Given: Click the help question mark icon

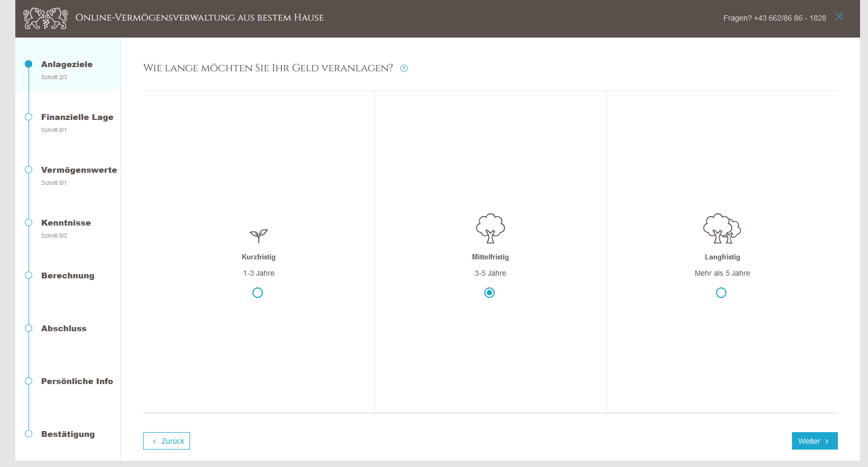Looking at the screenshot, I should 404,68.
